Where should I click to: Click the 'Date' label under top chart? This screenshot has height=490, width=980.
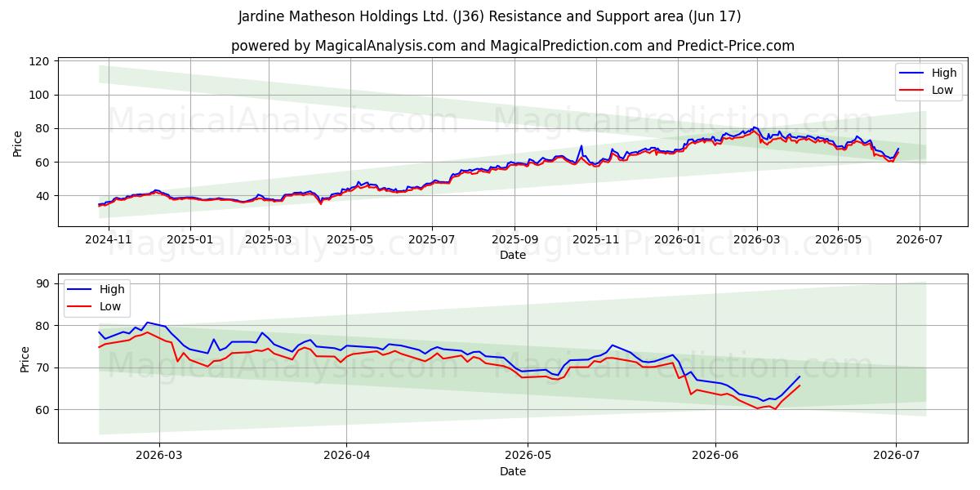point(513,256)
